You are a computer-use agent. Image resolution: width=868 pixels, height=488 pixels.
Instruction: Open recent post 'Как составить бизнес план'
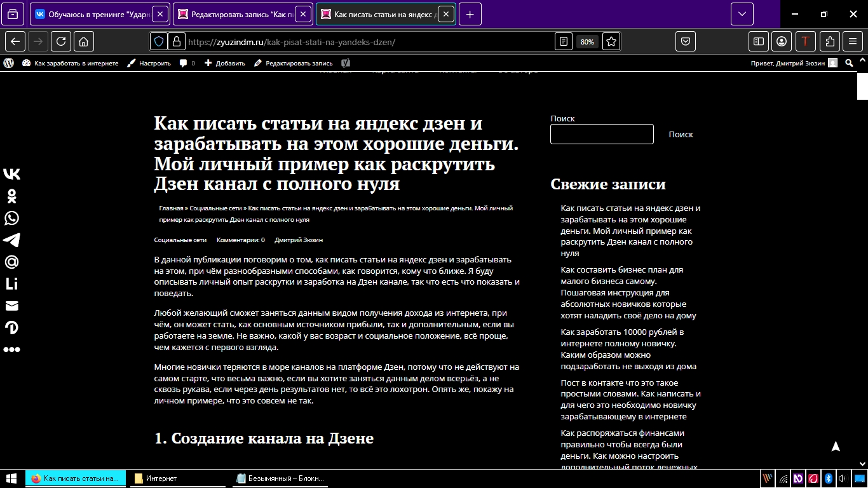tap(628, 292)
